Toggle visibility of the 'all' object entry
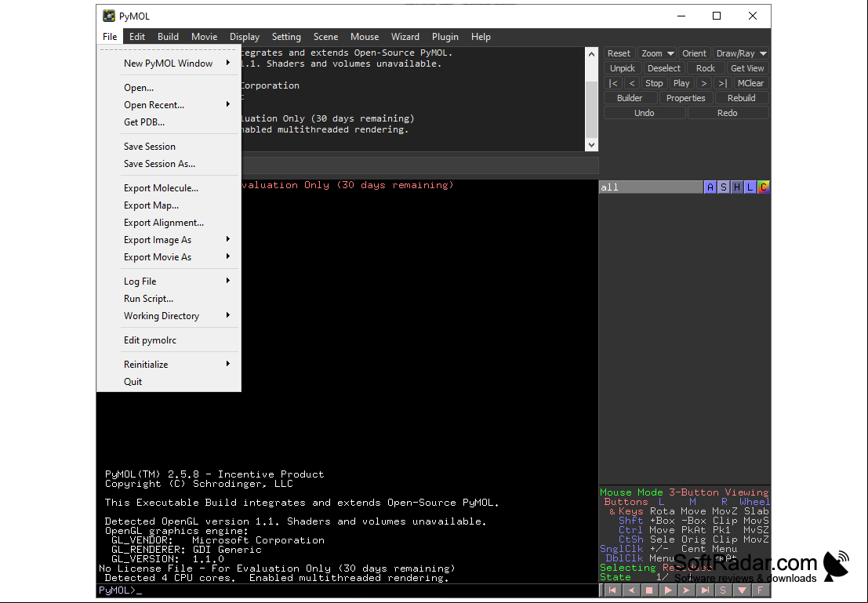The height and width of the screenshot is (603, 868). (x=651, y=187)
